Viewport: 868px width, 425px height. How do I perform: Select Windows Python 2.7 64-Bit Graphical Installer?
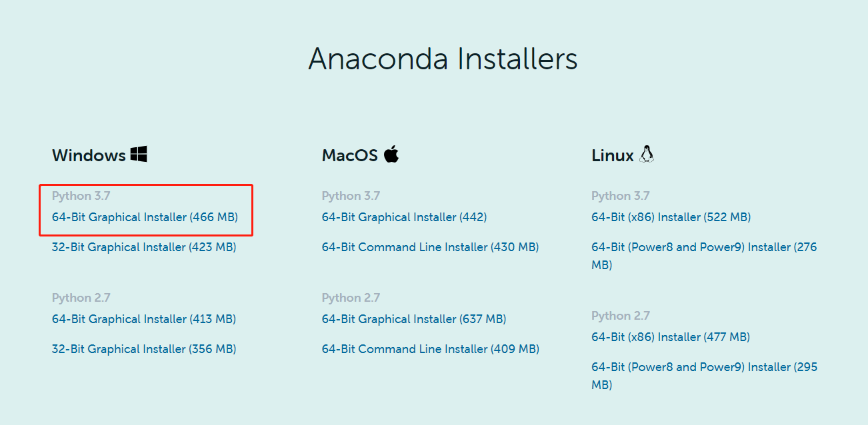tap(143, 318)
